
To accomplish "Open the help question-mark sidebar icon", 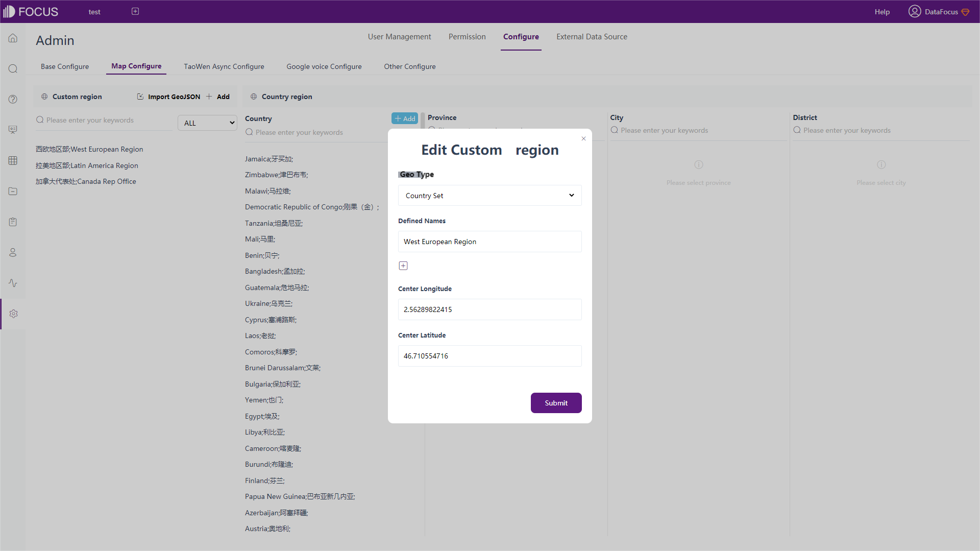I will [13, 100].
